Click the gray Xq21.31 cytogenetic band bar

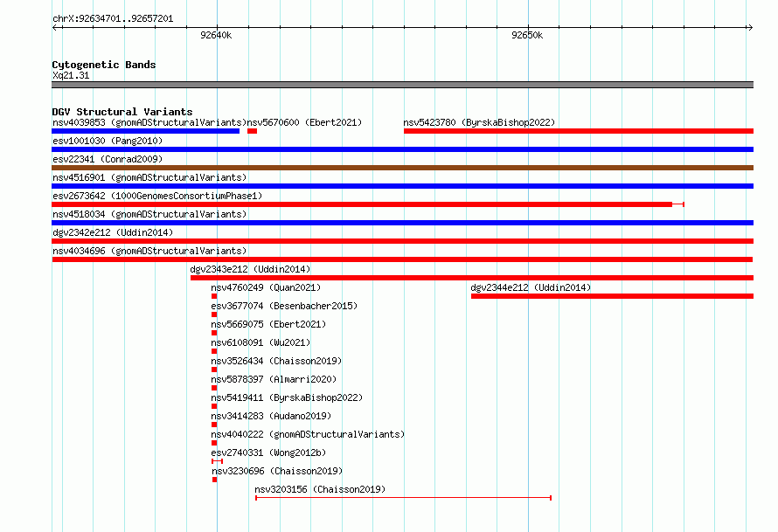pyautogui.click(x=402, y=85)
